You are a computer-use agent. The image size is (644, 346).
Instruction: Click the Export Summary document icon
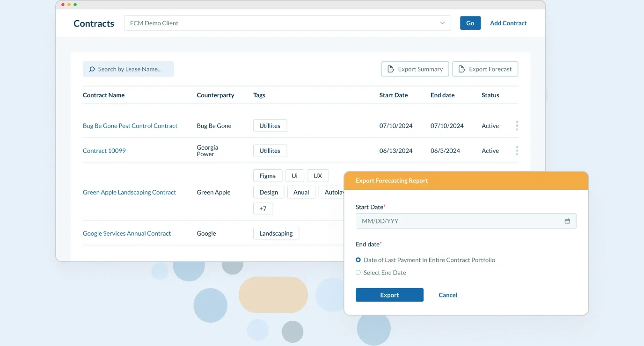click(x=391, y=69)
